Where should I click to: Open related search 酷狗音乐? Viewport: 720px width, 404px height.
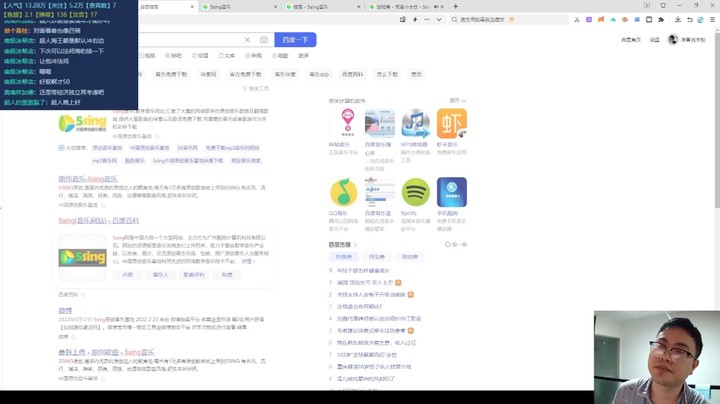coord(135,161)
